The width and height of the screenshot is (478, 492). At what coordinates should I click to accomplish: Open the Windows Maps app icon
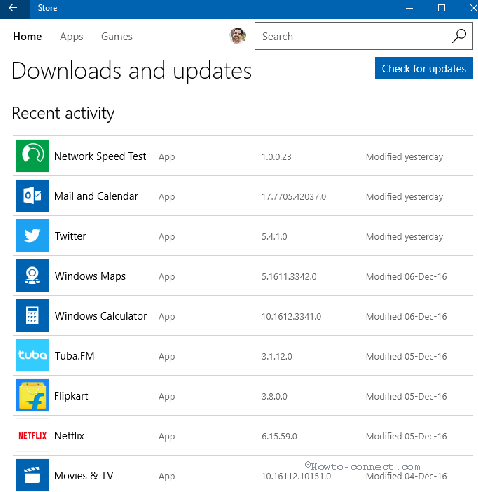click(x=32, y=276)
